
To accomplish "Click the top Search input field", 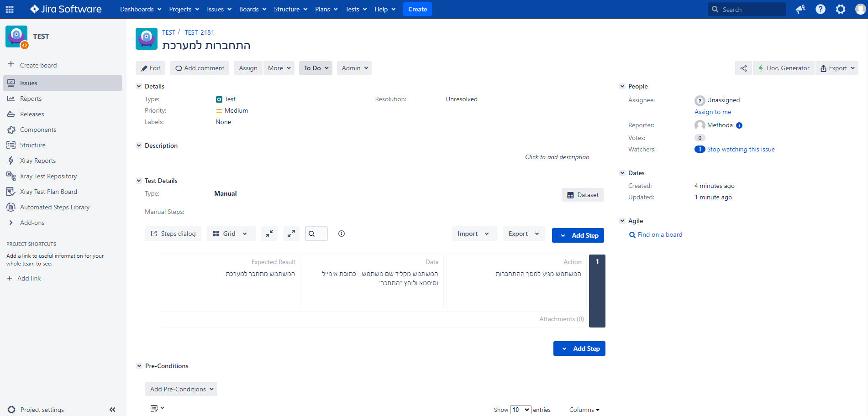I will [747, 9].
